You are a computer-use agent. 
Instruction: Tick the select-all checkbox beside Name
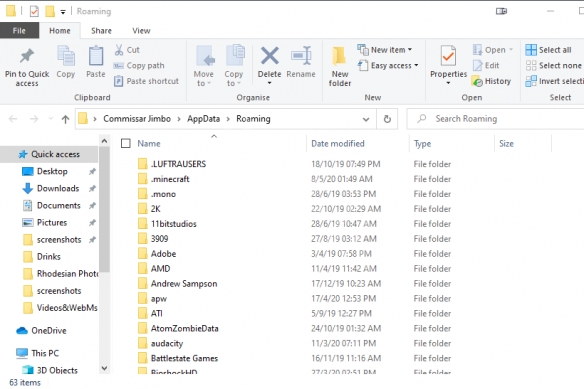point(126,143)
